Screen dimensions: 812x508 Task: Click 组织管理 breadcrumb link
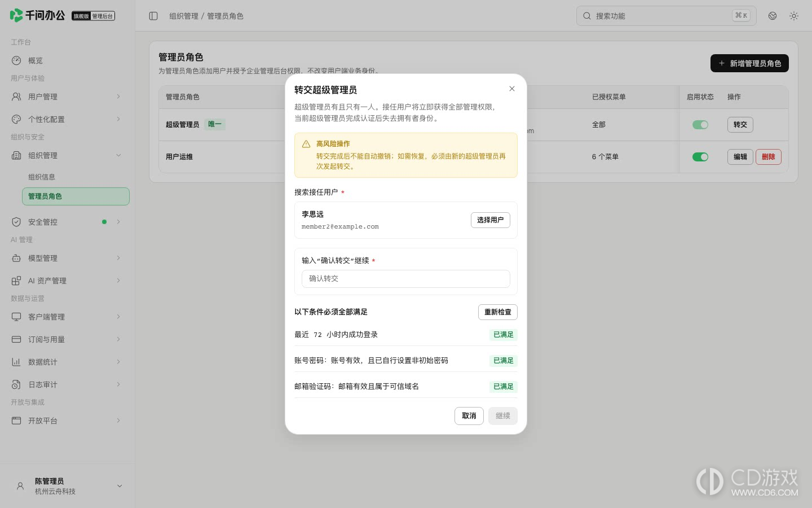pyautogui.click(x=184, y=16)
